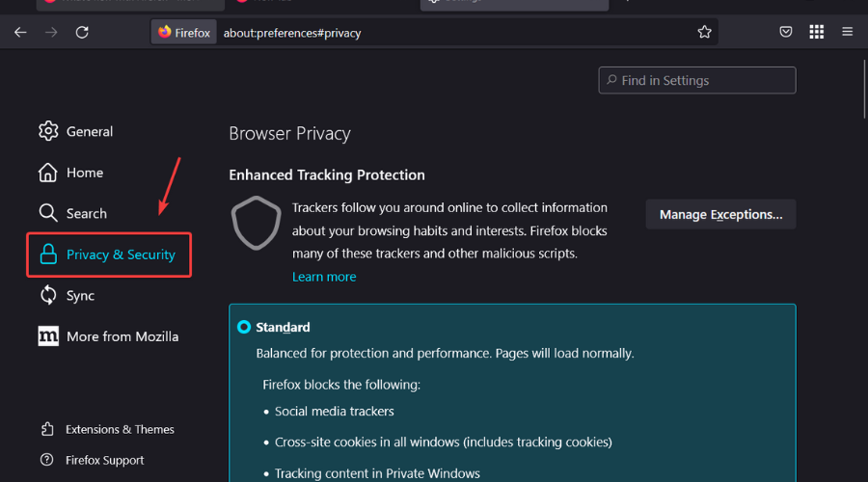Open Search settings category
This screenshot has height=482, width=868.
73,213
